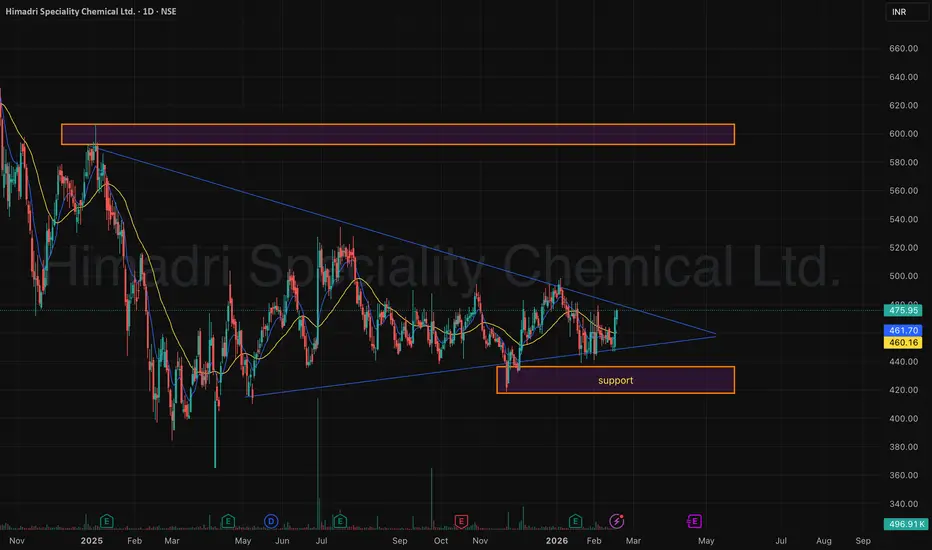Click the 500.00 price axis label

tap(903, 276)
